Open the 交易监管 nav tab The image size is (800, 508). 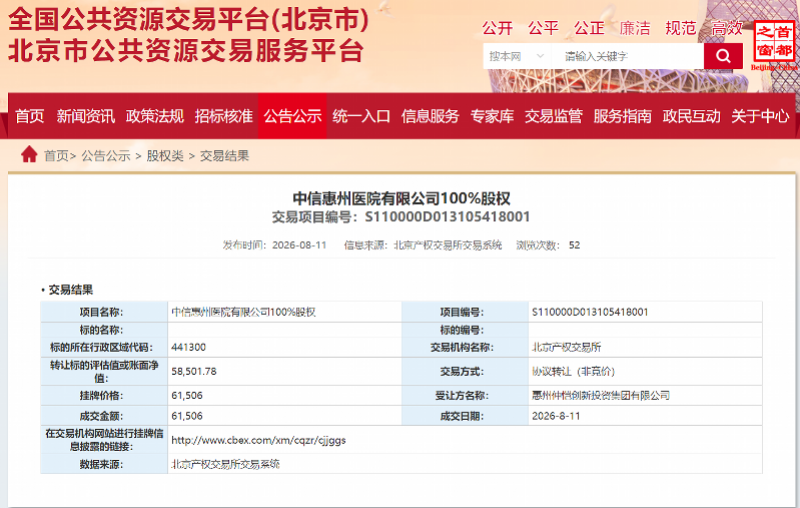coord(554,116)
